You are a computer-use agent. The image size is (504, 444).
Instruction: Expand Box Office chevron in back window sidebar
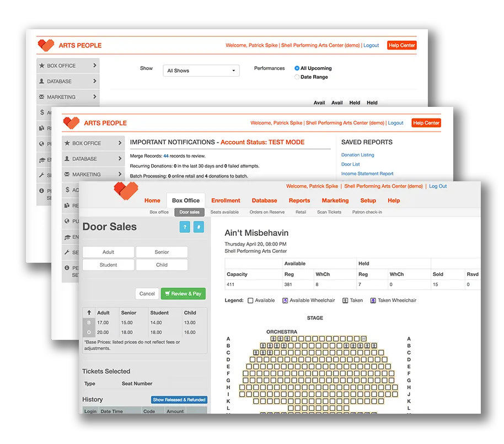point(94,65)
